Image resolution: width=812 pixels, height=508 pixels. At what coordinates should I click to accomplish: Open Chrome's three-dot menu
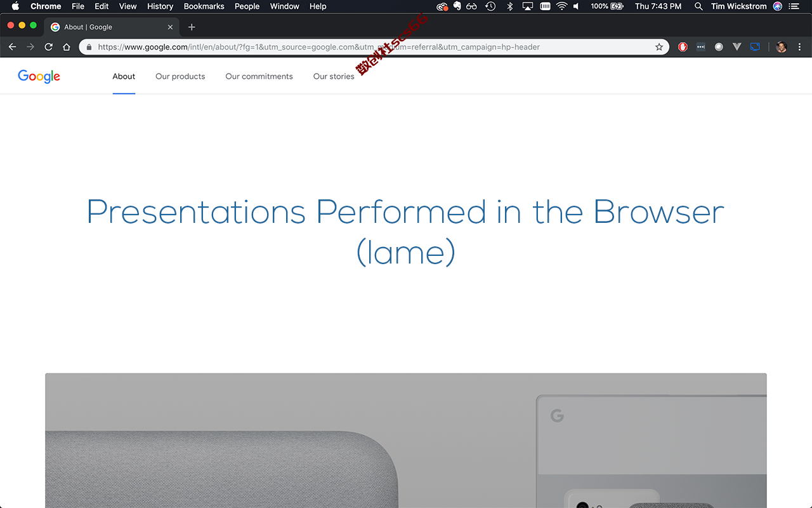(x=799, y=47)
